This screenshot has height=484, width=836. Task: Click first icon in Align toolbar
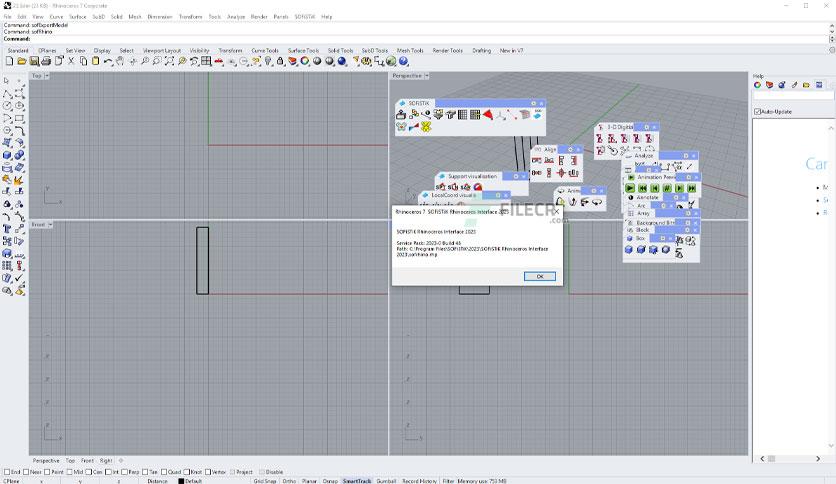[x=537, y=160]
